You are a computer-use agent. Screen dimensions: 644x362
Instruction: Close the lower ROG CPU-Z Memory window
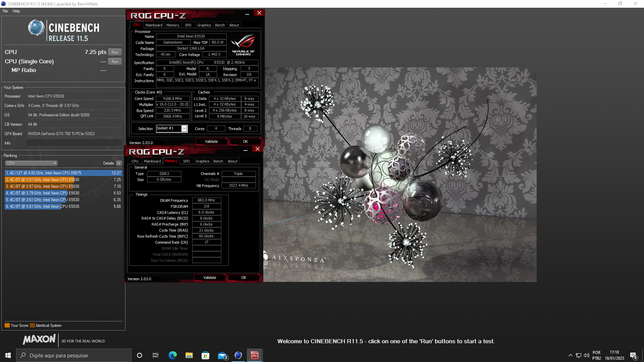[257, 149]
